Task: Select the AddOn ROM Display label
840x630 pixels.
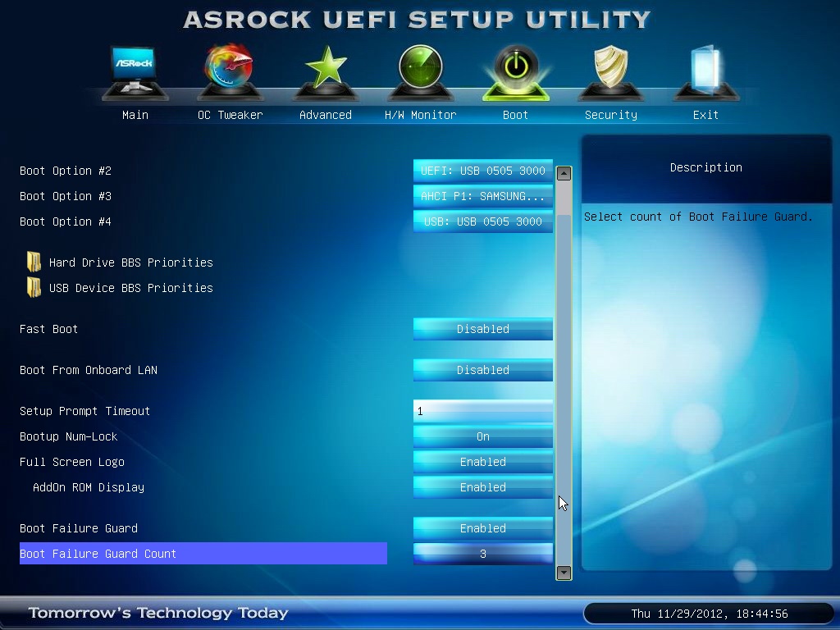Action: (89, 487)
